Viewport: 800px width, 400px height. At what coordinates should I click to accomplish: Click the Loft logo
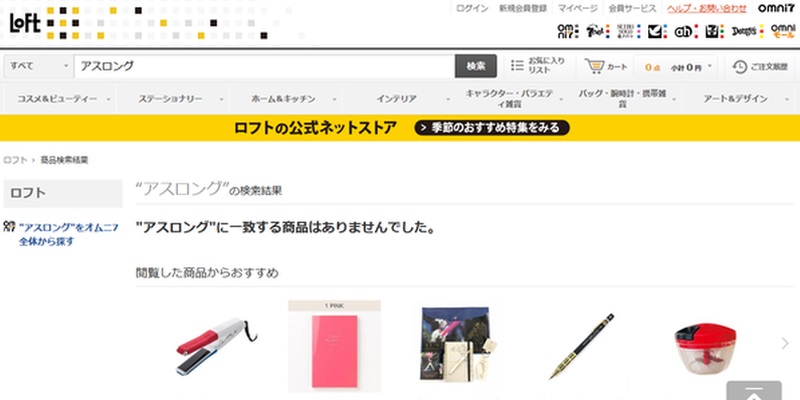tap(25, 23)
